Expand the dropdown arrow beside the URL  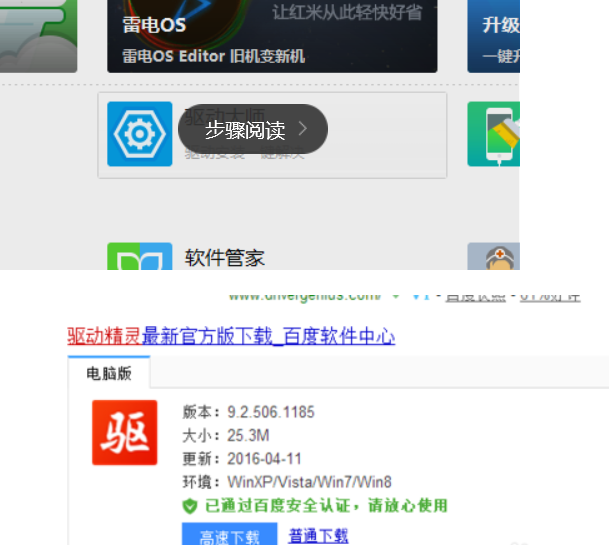pos(396,296)
